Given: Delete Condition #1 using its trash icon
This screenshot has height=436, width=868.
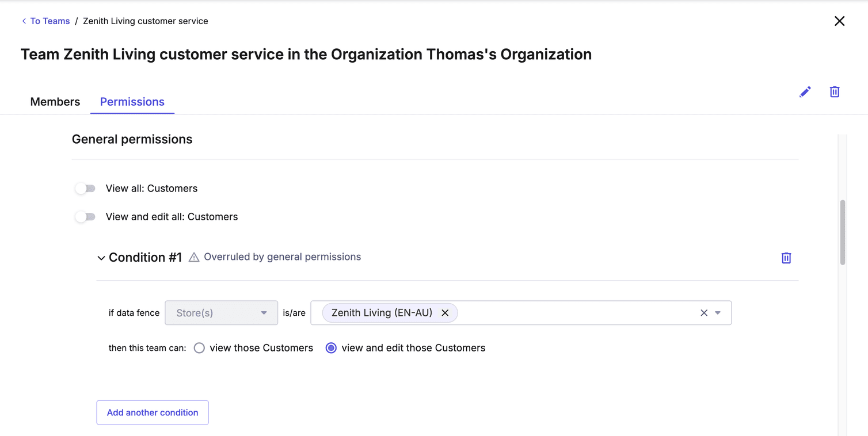Looking at the screenshot, I should click(x=786, y=258).
